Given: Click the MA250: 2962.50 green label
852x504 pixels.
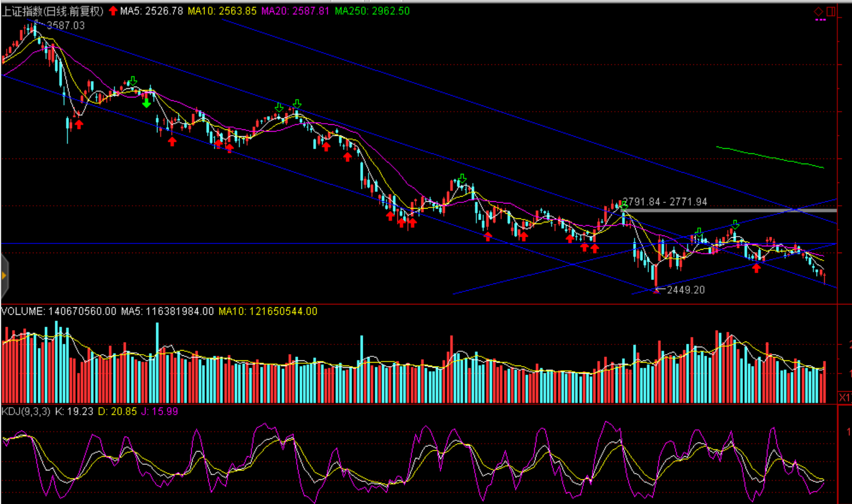Looking at the screenshot, I should [x=372, y=11].
